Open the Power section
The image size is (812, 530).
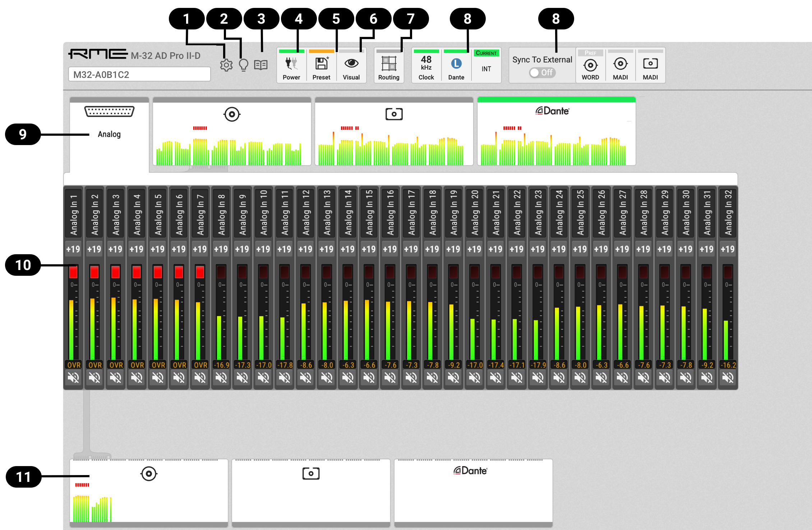click(291, 66)
